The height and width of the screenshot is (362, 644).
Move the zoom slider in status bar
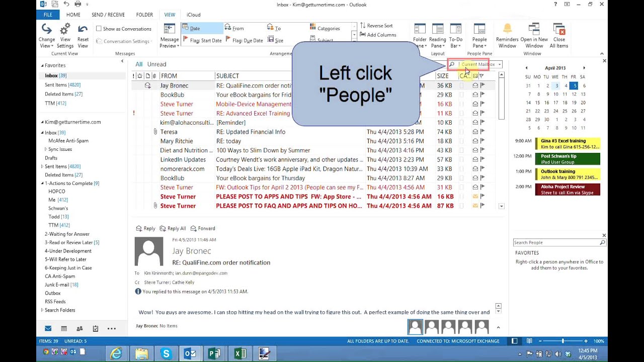pos(562,341)
